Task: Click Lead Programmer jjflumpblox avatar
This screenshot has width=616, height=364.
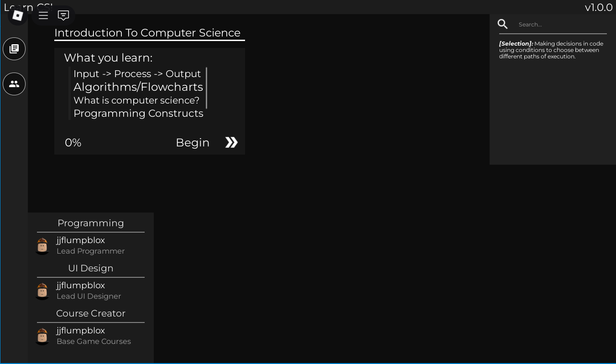Action: coord(42,246)
